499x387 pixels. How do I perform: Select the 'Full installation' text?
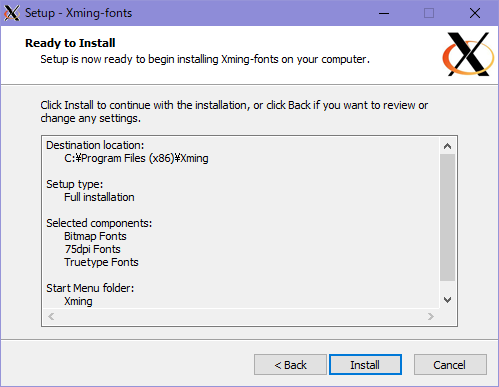99,197
